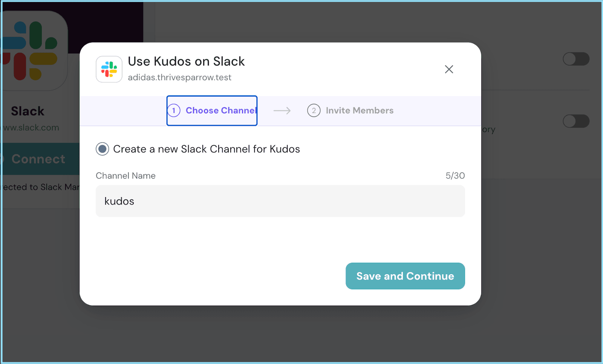603x364 pixels.
Task: Go to the Invite Members step label
Action: pyautogui.click(x=359, y=110)
